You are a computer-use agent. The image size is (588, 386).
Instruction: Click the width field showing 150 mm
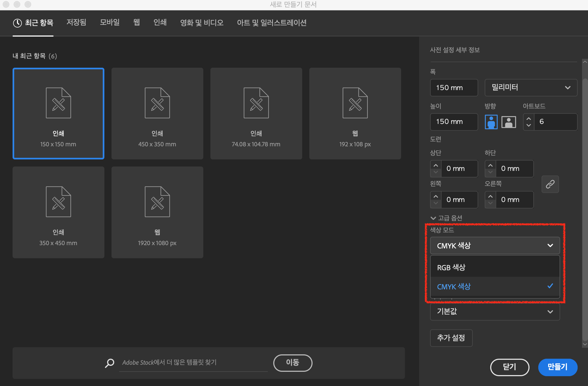pyautogui.click(x=454, y=88)
